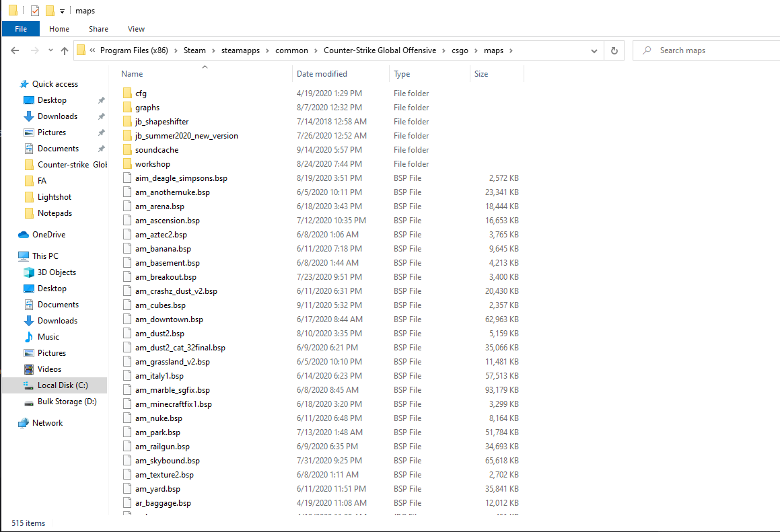Click steamapps in the address breadcrumb
The width and height of the screenshot is (780, 532).
[x=240, y=50]
